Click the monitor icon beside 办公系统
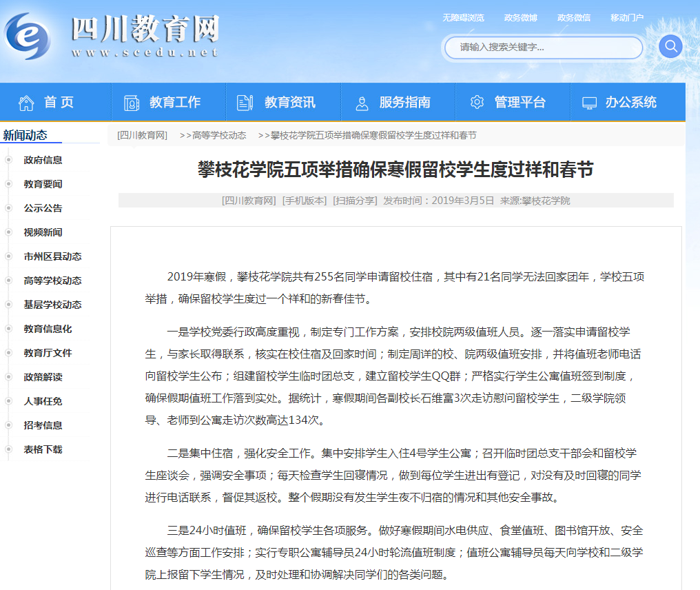The image size is (700, 590). click(x=589, y=103)
